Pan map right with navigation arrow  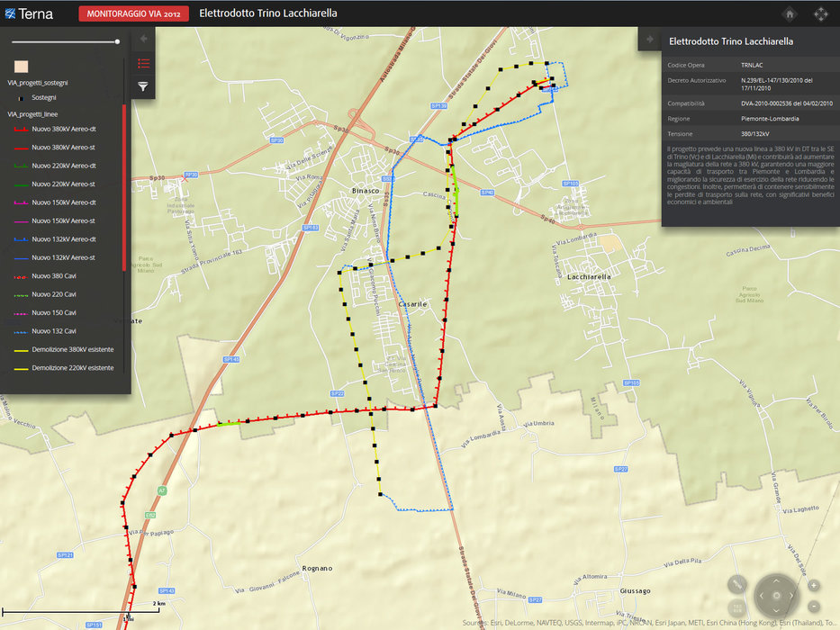tap(790, 595)
